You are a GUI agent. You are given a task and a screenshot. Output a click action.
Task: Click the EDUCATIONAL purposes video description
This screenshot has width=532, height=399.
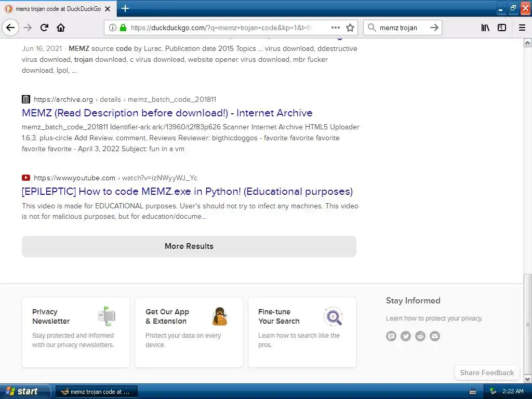(190, 211)
